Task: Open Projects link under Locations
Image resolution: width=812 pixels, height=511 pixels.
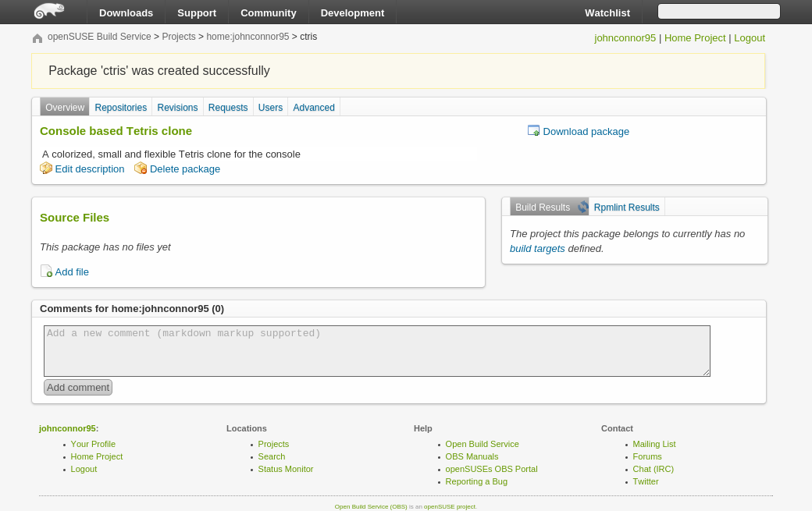Action: [273, 444]
